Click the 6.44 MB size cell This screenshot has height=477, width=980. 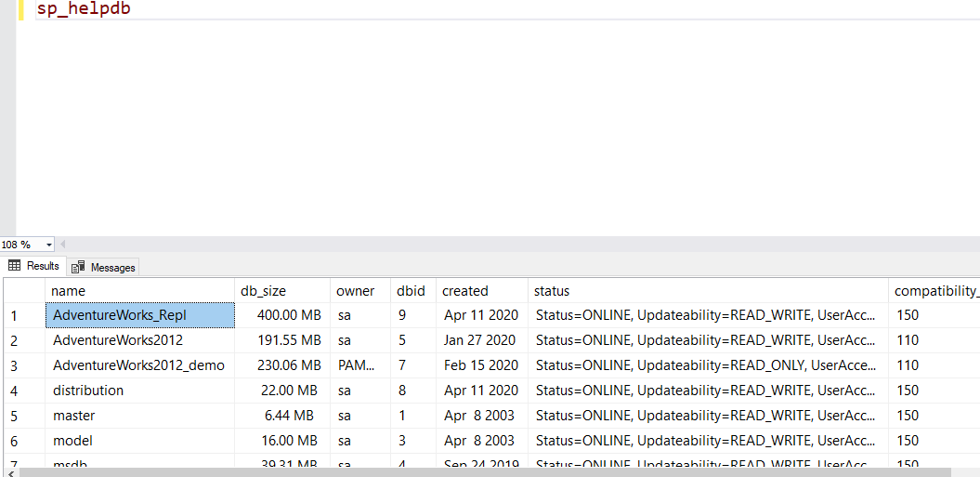click(282, 416)
